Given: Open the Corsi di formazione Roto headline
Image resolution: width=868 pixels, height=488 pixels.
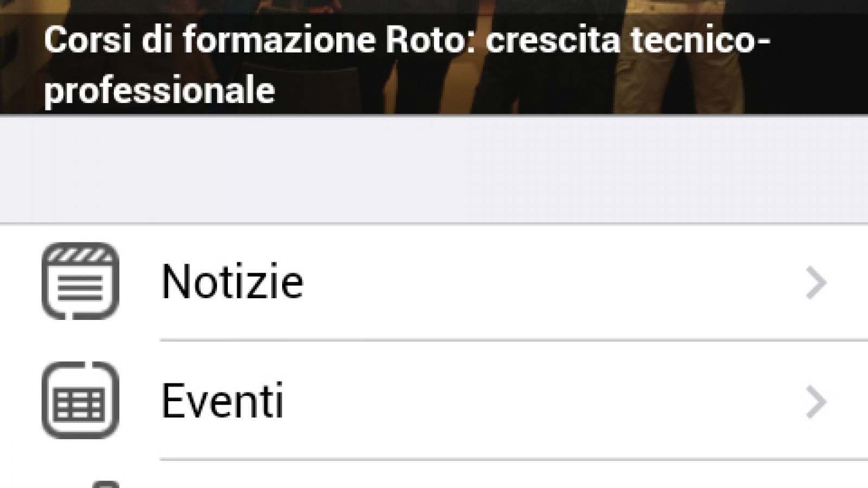Looking at the screenshot, I should [x=407, y=64].
